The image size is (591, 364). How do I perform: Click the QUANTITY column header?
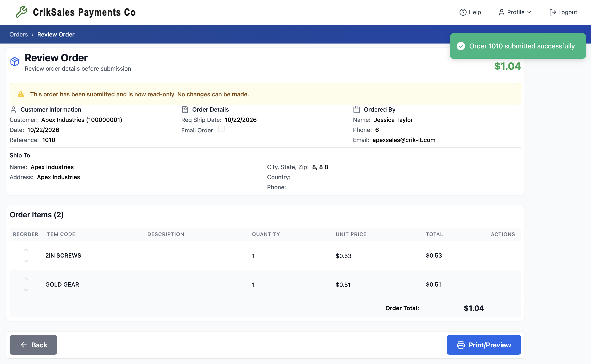click(266, 234)
